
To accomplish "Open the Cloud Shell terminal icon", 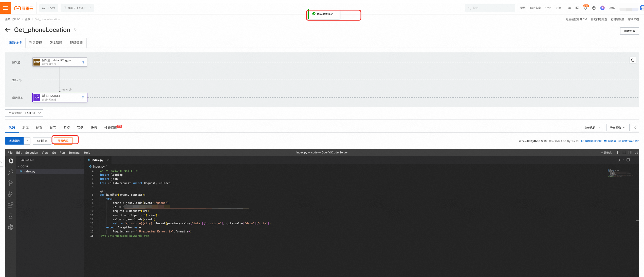I will tap(577, 8).
